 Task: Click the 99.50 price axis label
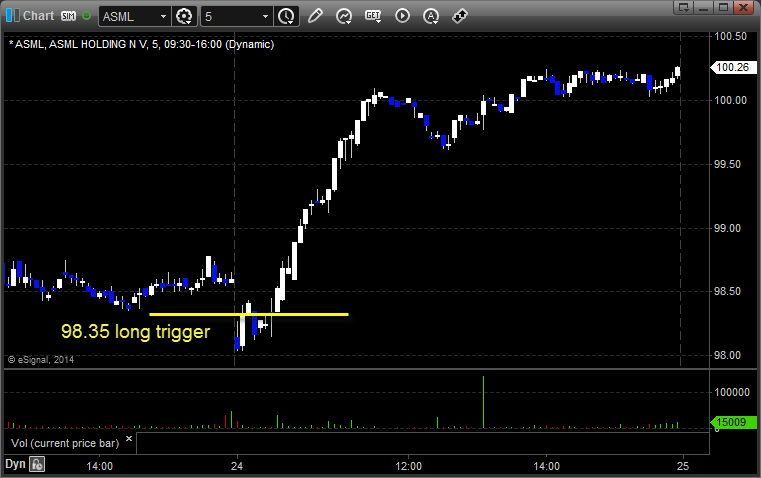coord(728,165)
